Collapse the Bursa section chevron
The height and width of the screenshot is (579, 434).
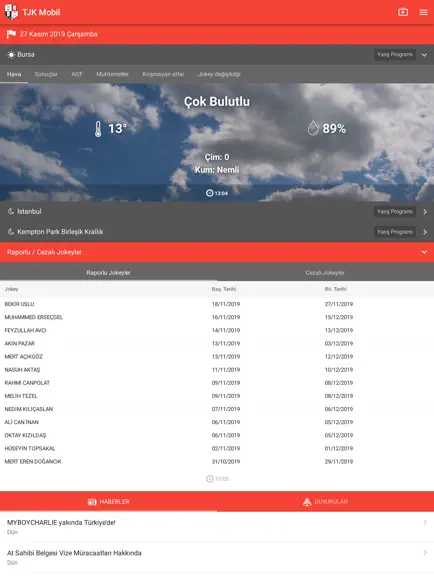424,55
